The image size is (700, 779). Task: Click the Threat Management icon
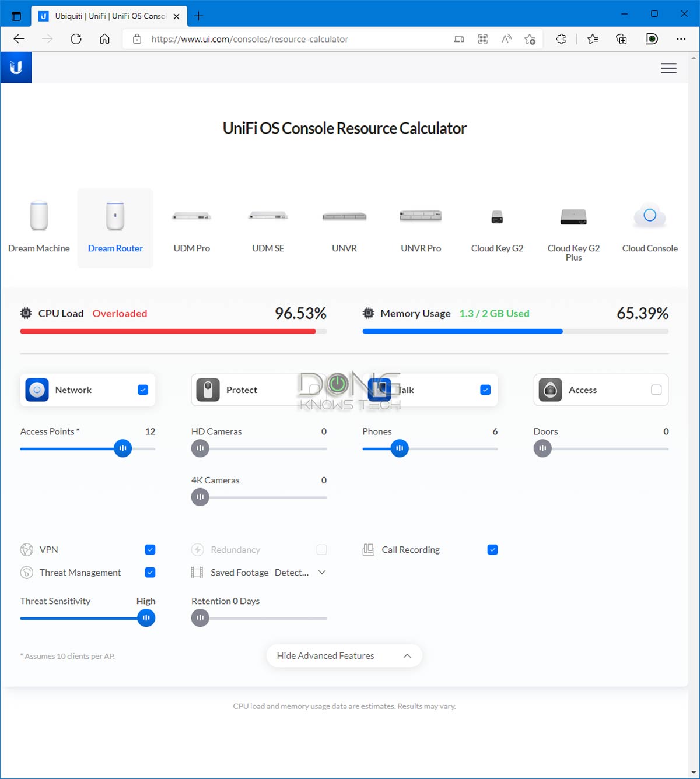tap(27, 573)
